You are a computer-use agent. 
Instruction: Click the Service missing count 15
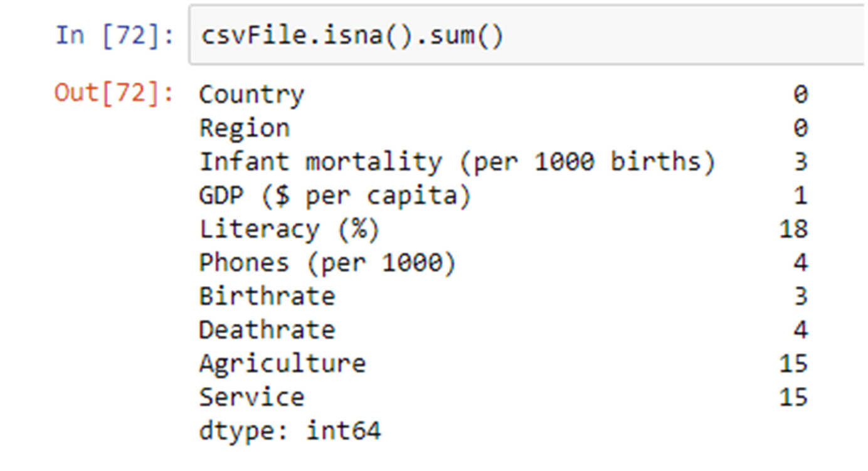coord(793,398)
